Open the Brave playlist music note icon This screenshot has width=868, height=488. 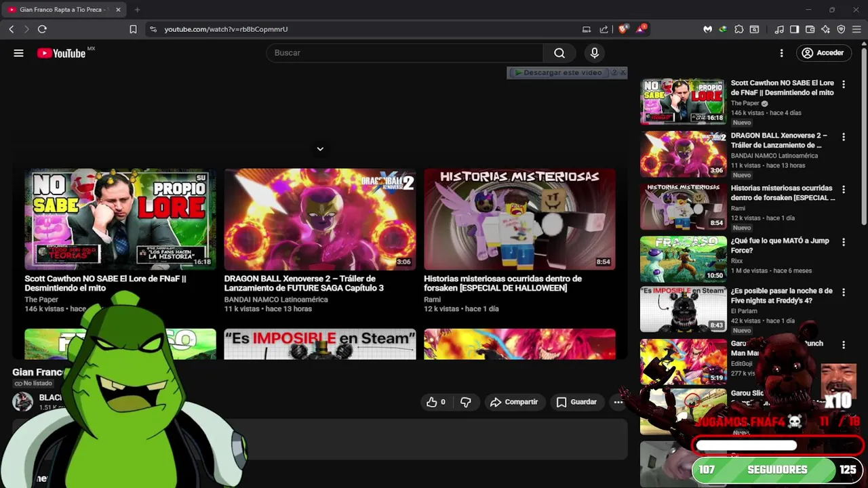(779, 29)
